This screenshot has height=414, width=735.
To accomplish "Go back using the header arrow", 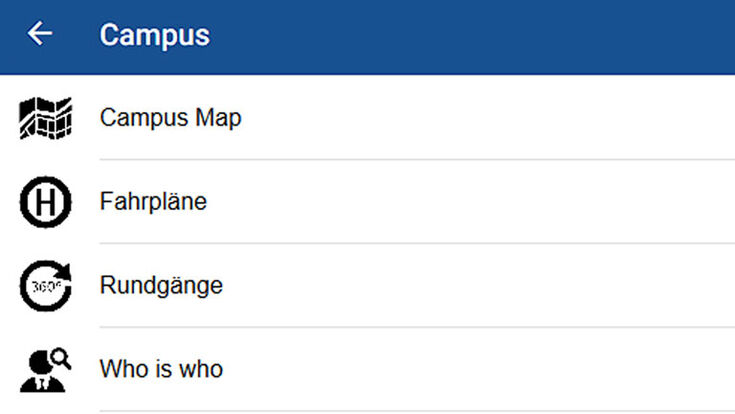I will [39, 34].
